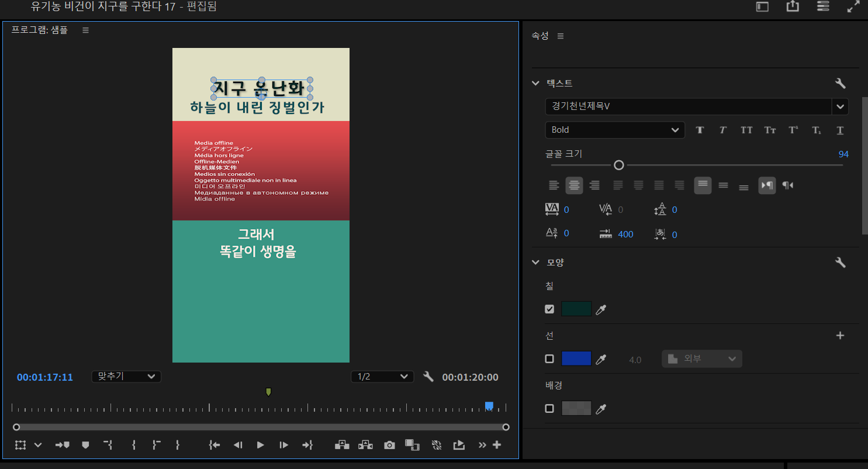Go to In point
This screenshot has height=469, width=868.
(x=214, y=445)
